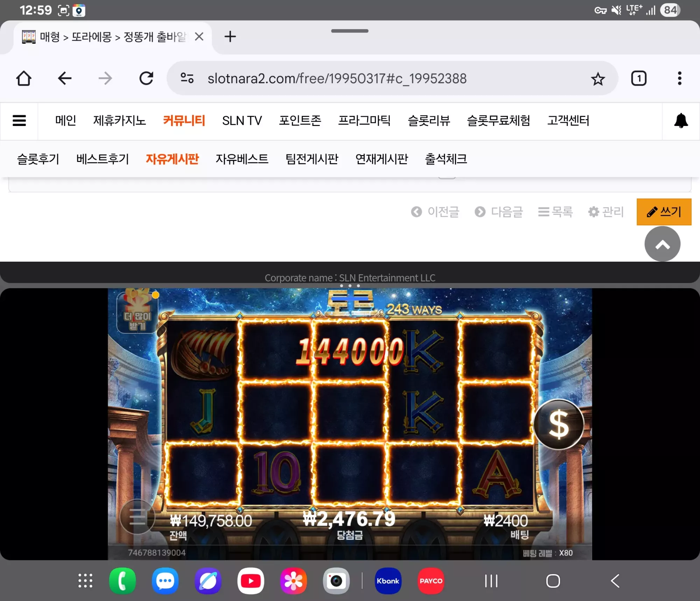Go to previous post via 이전글
Screen dimensions: 700x601
(x=435, y=212)
